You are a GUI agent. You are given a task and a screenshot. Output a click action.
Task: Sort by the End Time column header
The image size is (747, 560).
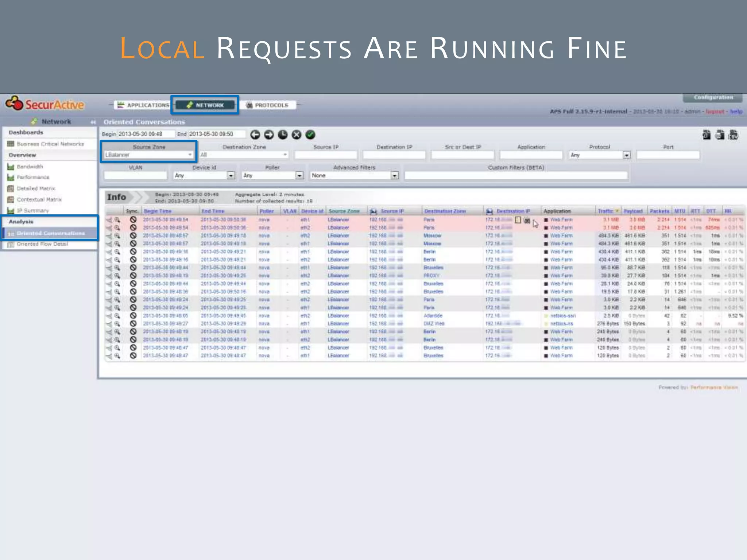[213, 211]
